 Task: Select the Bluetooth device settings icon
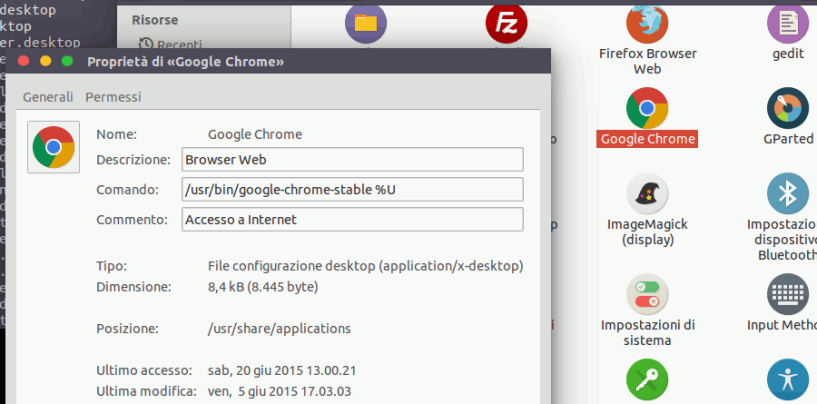788,193
